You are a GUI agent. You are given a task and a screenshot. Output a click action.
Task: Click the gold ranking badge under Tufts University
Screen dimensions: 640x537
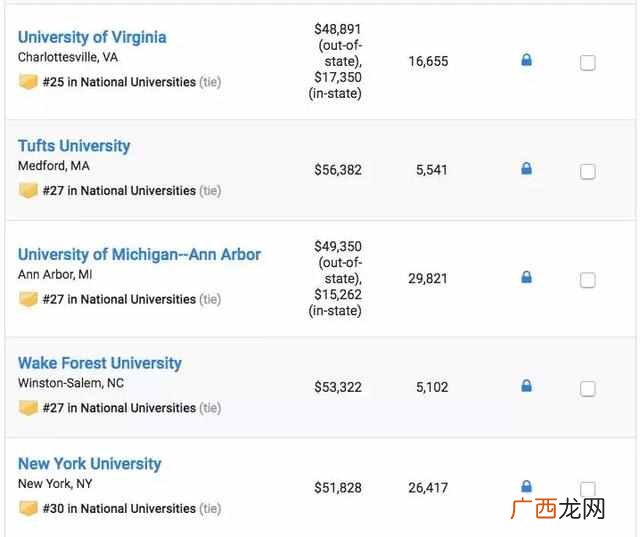[28, 191]
